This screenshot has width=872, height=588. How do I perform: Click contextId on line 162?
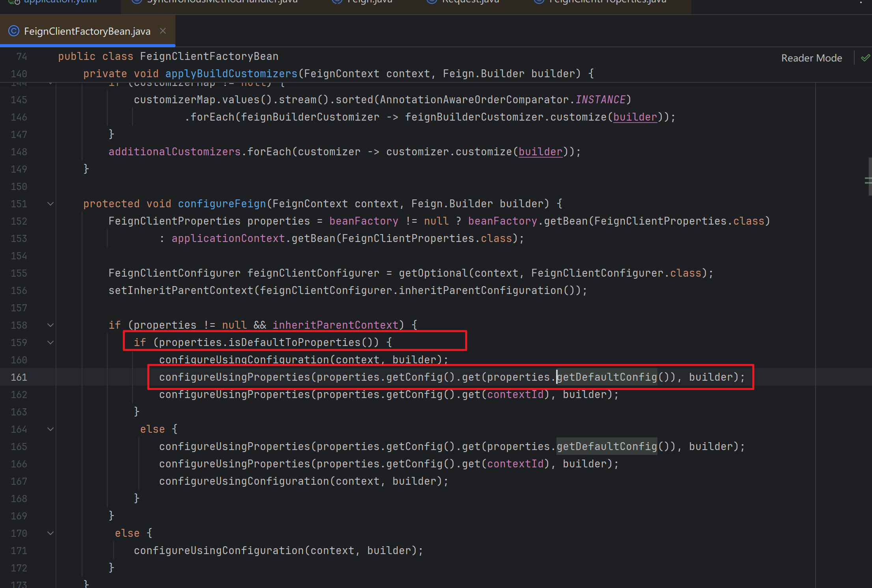515,394
